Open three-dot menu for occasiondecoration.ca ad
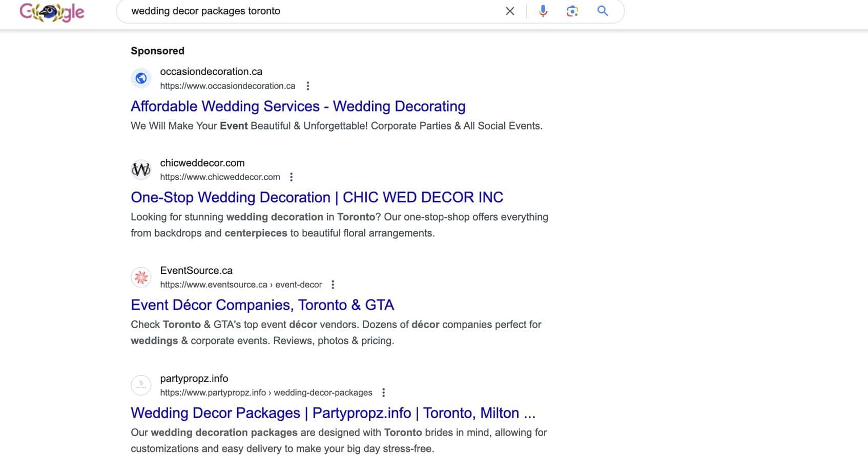Screen dimensions: 868x473 coord(308,86)
